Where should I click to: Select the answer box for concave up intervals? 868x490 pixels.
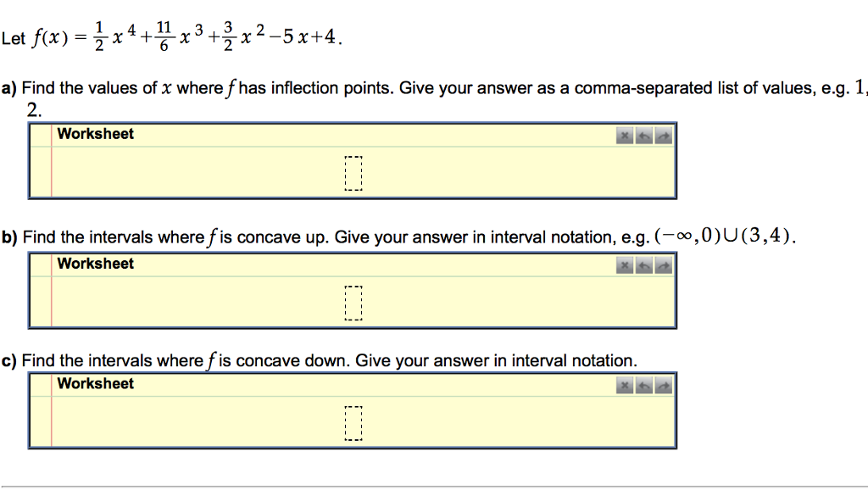click(354, 302)
